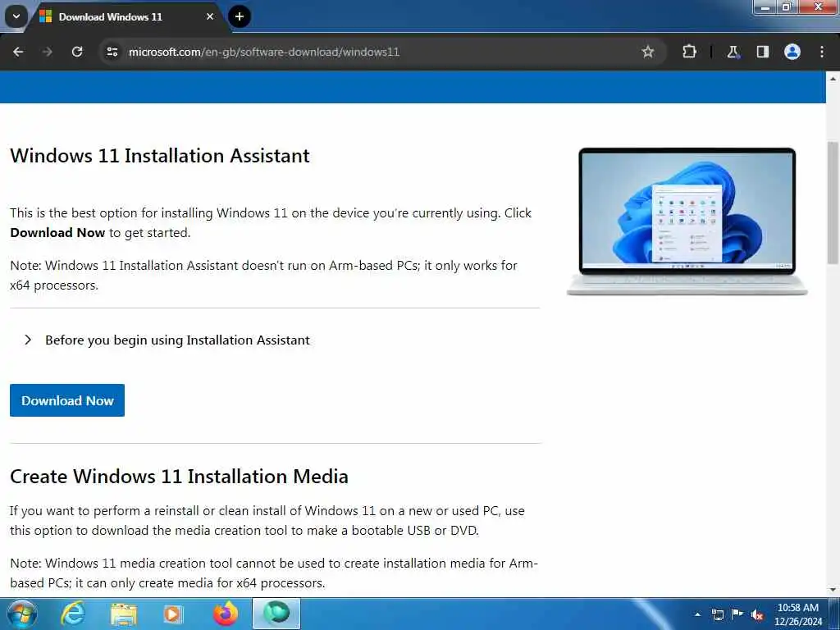Open the tab search dropdown arrow

click(16, 16)
